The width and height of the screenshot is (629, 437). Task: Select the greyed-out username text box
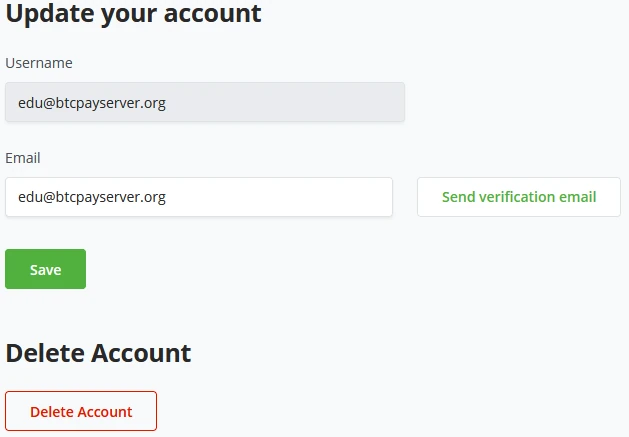[x=204, y=102]
